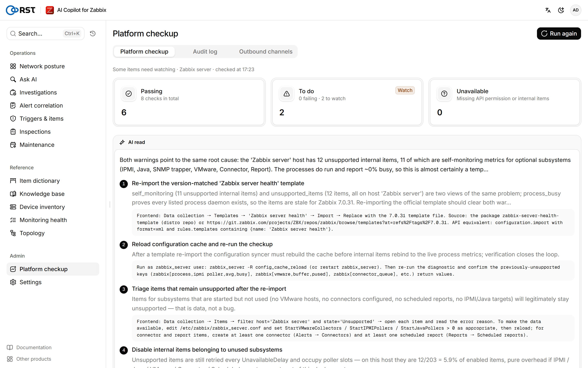The width and height of the screenshot is (588, 368).
Task: Click the Inspections sidebar icon
Action: (x=13, y=132)
